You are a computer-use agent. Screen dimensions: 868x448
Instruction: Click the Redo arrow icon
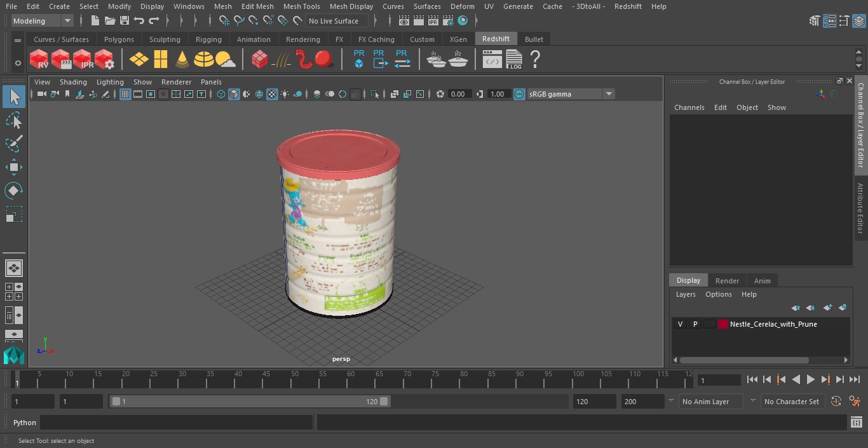(154, 21)
